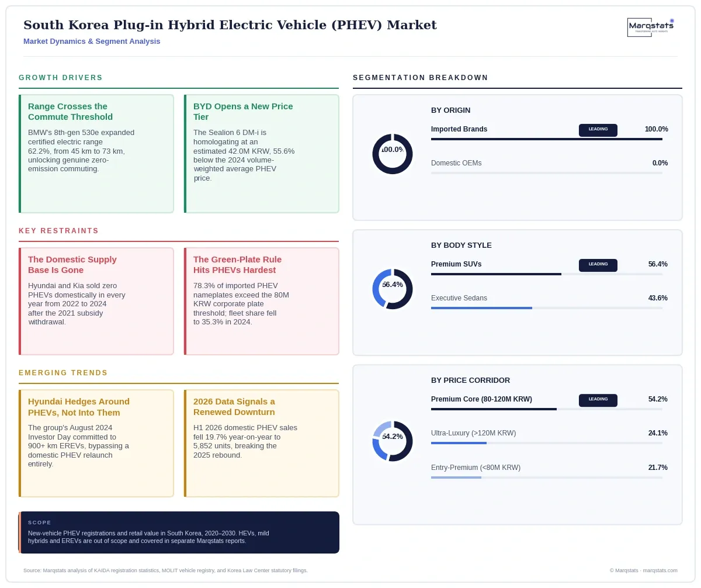Open the Green-Plate Rule Hits PHEVs Hardest card
The height and width of the screenshot is (588, 701).
(262, 301)
